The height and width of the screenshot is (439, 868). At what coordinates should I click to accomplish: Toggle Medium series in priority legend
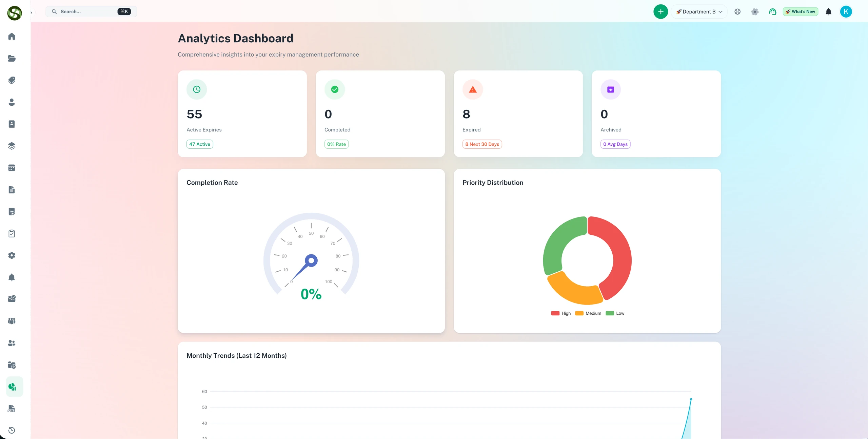588,313
